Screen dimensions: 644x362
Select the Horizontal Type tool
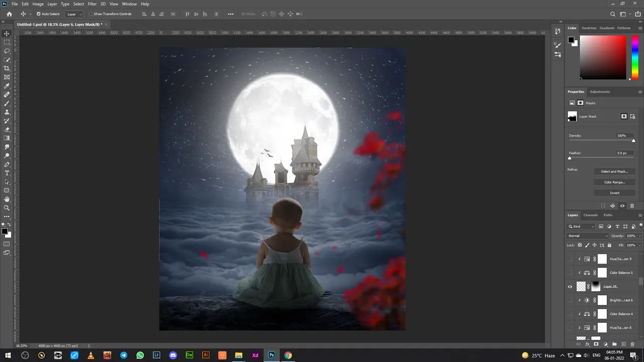pos(7,173)
